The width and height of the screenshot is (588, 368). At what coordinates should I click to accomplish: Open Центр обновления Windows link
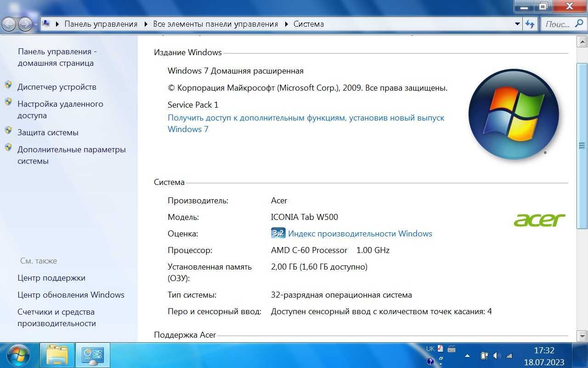click(71, 294)
